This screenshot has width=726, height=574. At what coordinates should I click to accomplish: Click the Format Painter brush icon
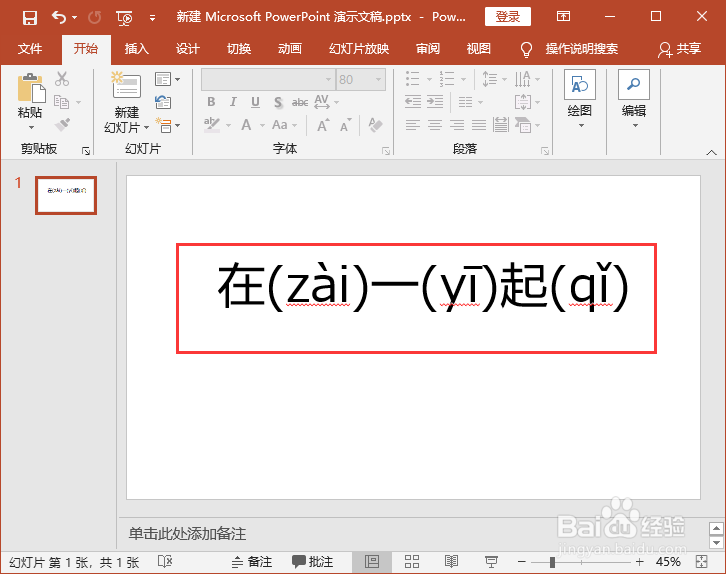coord(62,124)
